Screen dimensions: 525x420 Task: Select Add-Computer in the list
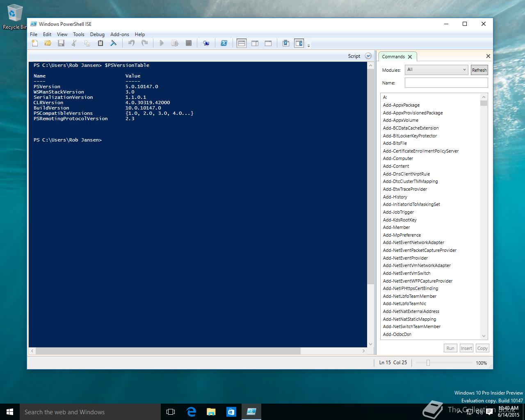click(398, 158)
